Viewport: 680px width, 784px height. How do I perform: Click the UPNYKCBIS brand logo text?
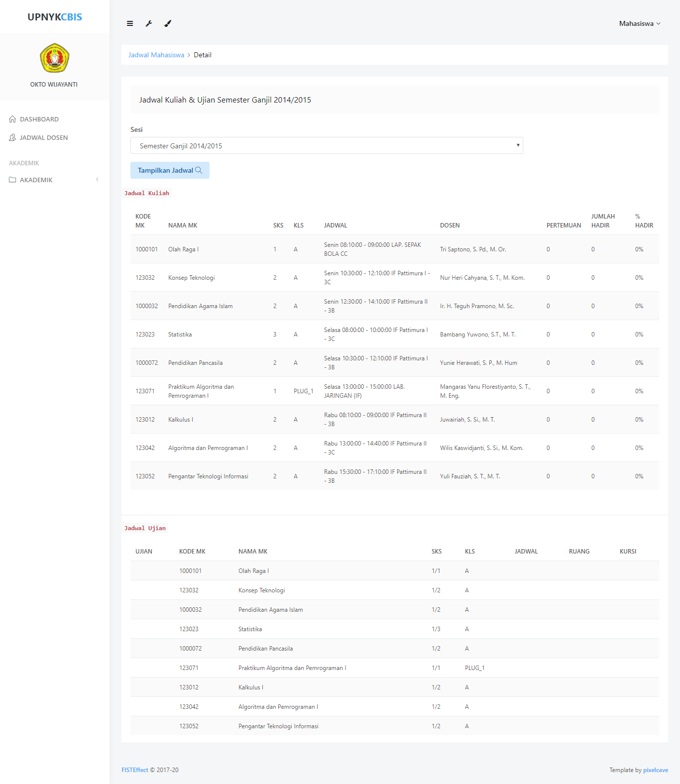55,17
